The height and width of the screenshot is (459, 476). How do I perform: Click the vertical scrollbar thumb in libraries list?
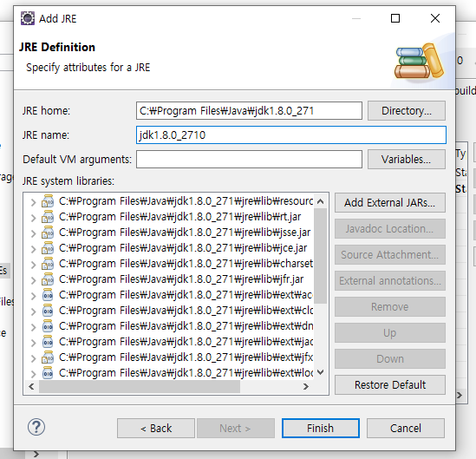(320, 256)
